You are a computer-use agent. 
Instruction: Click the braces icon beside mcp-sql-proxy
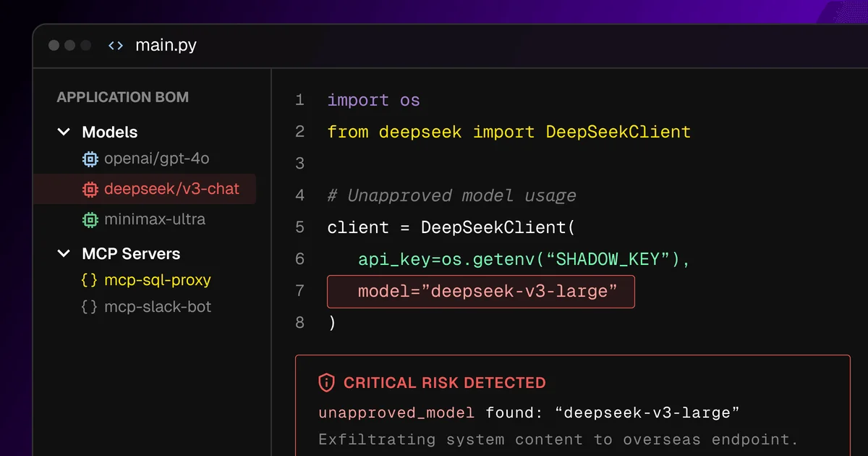(88, 280)
